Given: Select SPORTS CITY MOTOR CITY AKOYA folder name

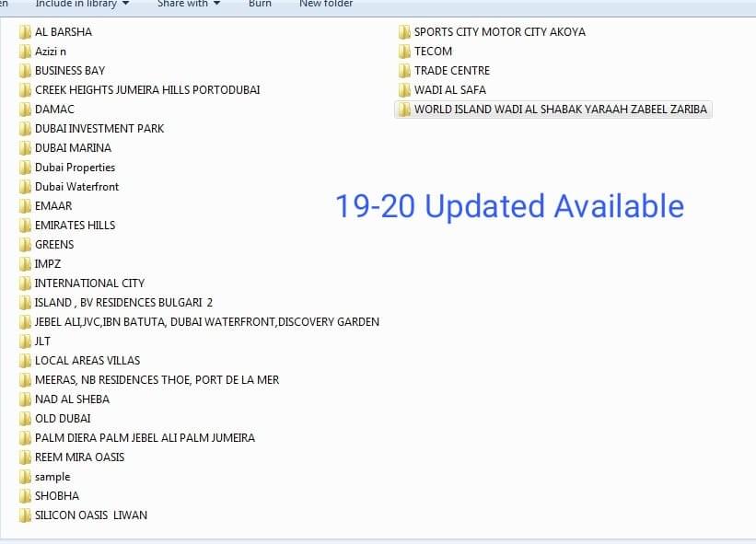Looking at the screenshot, I should [500, 32].
